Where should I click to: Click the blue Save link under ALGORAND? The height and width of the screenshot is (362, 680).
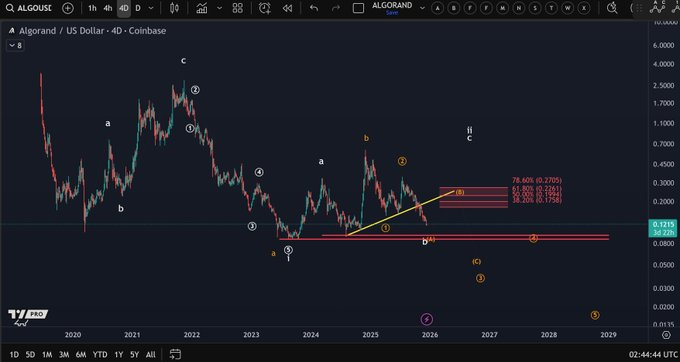pos(392,13)
